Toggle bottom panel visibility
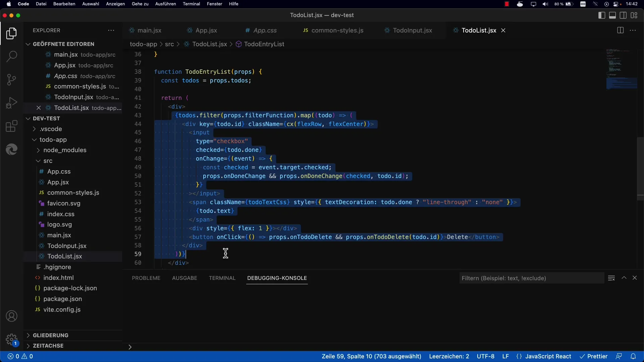644x362 pixels. [x=612, y=15]
